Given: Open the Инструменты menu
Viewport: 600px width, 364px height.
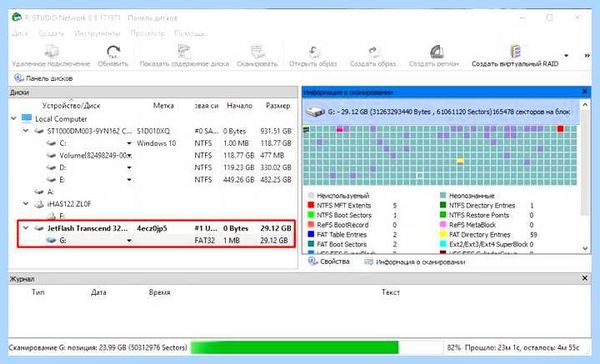Looking at the screenshot, I should pyautogui.click(x=97, y=34).
